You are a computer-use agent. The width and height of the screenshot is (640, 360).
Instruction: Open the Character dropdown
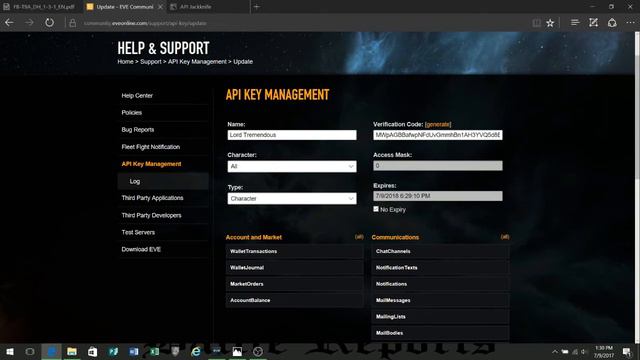[292, 166]
